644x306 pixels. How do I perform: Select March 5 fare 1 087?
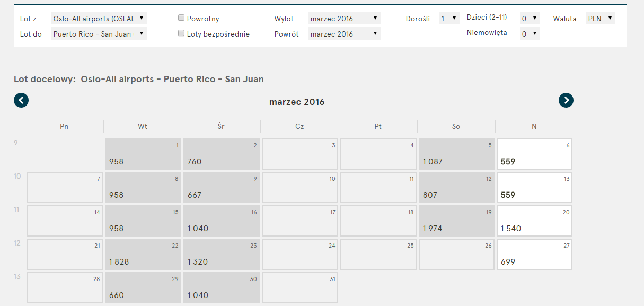click(x=457, y=154)
